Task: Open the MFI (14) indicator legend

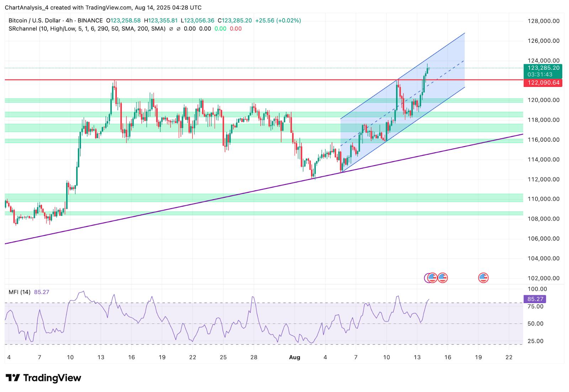Action: point(20,292)
